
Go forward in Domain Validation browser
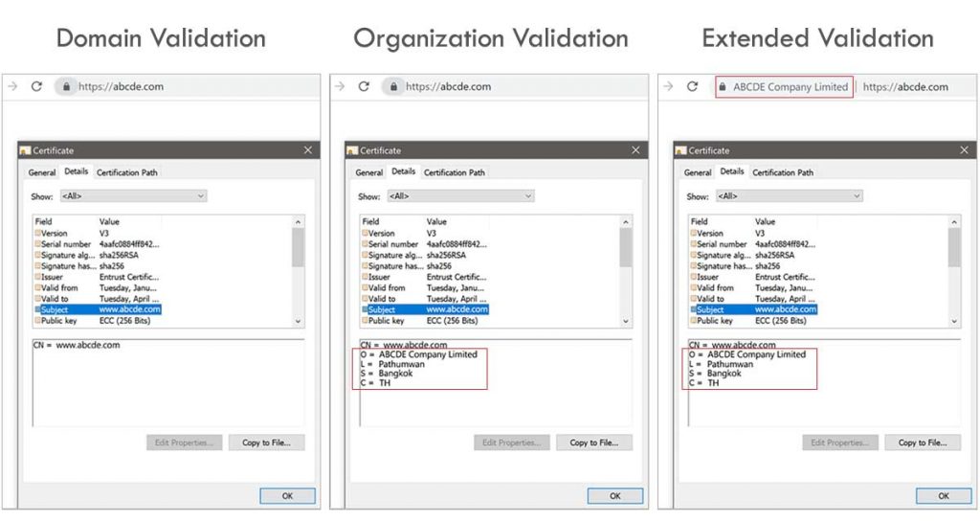tap(12, 86)
